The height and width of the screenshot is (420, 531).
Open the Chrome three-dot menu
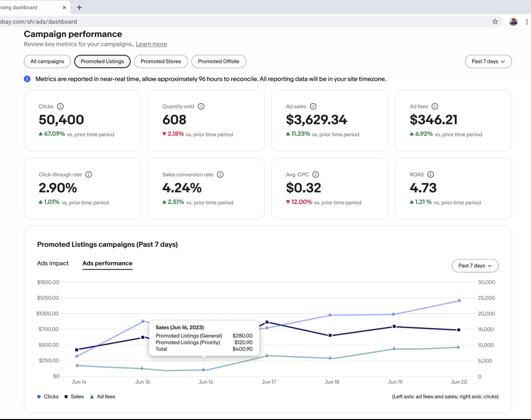(x=527, y=22)
